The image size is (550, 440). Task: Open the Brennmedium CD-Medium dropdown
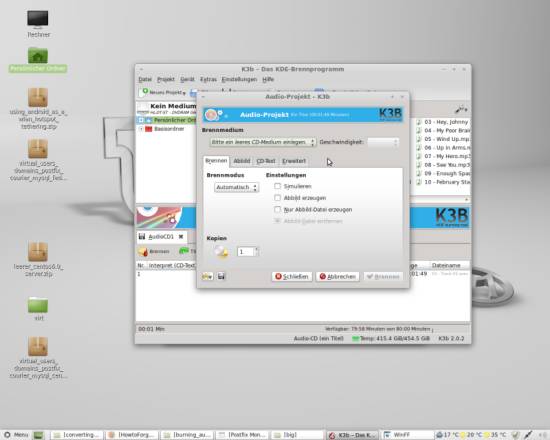tap(263, 142)
